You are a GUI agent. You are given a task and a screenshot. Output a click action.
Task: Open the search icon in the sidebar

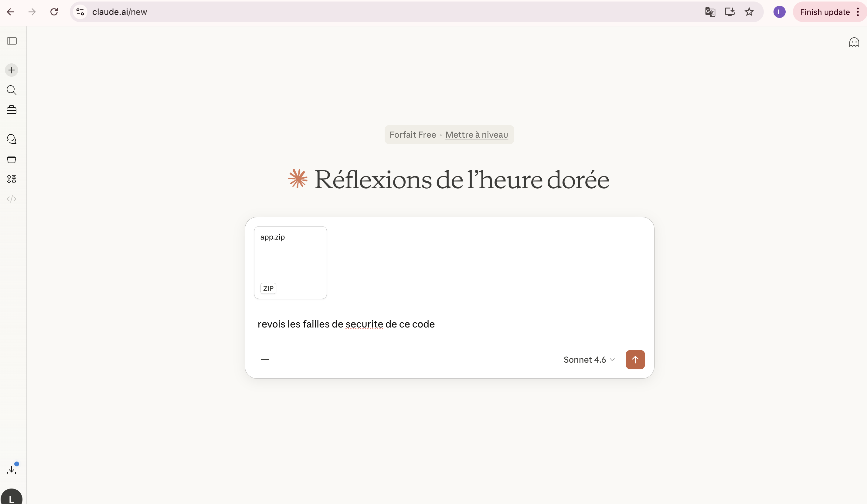point(11,90)
